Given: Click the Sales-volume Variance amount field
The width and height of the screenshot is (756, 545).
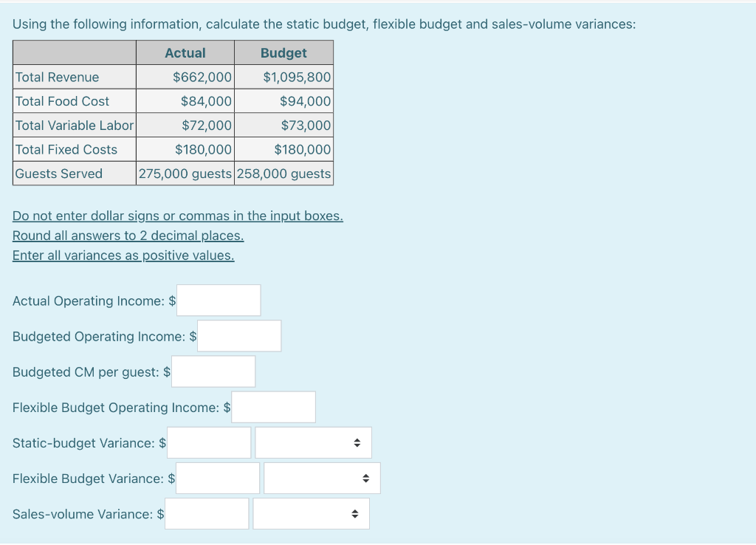Looking at the screenshot, I should pyautogui.click(x=207, y=513).
